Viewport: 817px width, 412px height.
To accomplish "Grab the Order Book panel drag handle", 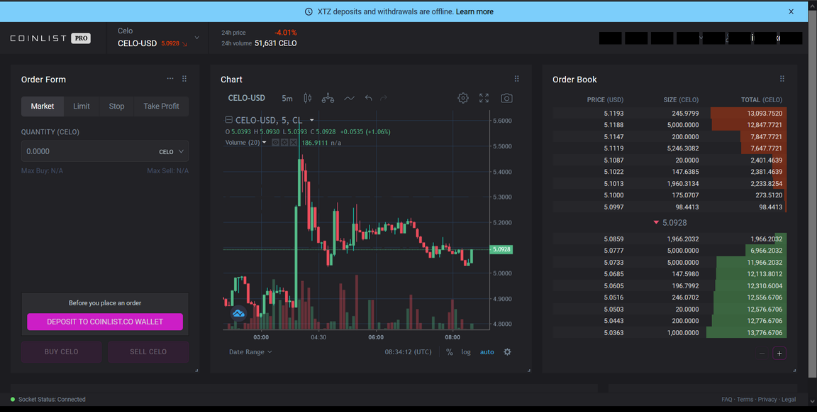I will [x=782, y=79].
